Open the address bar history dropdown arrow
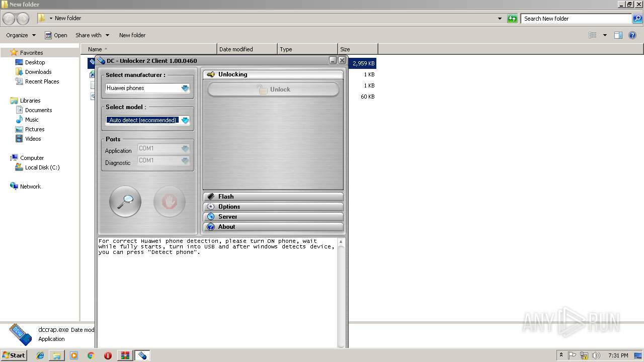 (500, 19)
